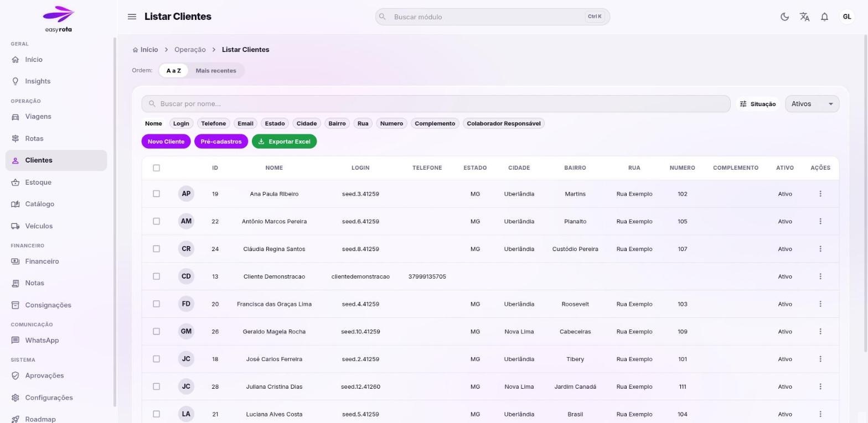868x423 pixels.
Task: Click the Novo Cliente button
Action: point(166,142)
